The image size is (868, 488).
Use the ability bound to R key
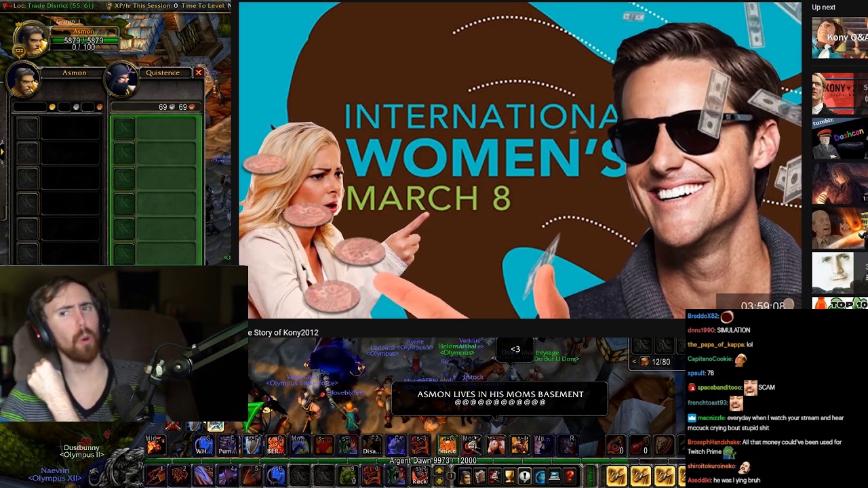click(567, 445)
